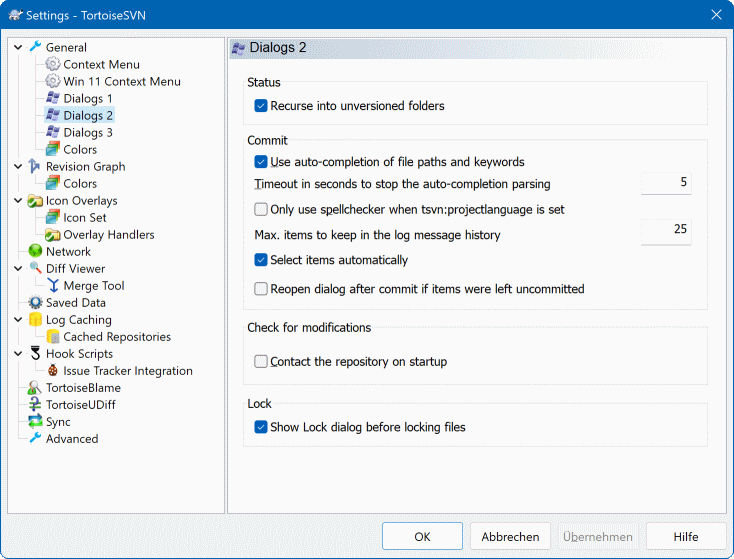Image resolution: width=734 pixels, height=559 pixels.
Task: Click the Icon Set icon
Action: 52,217
